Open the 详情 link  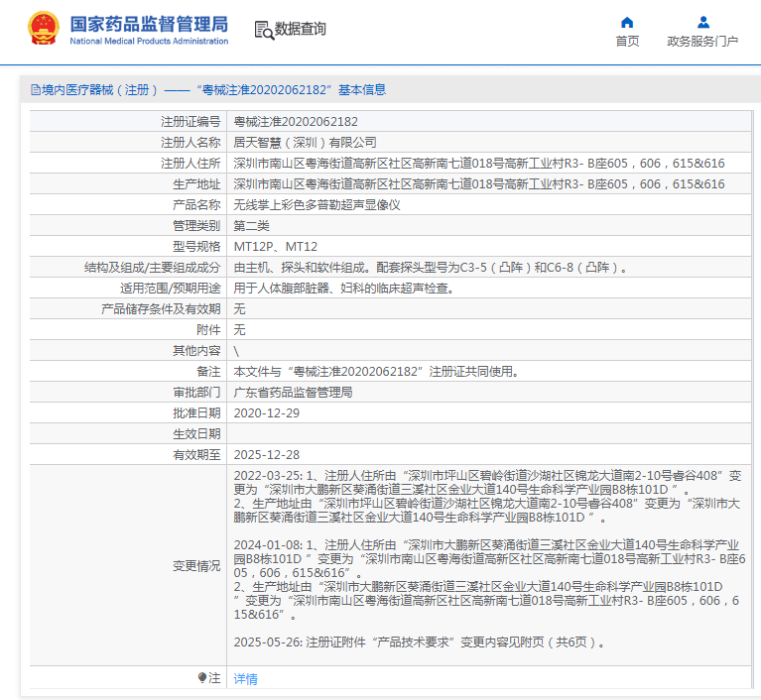246,678
